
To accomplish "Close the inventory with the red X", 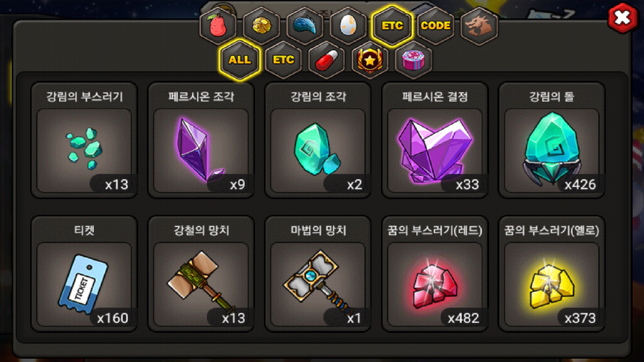I will pyautogui.click(x=623, y=18).
